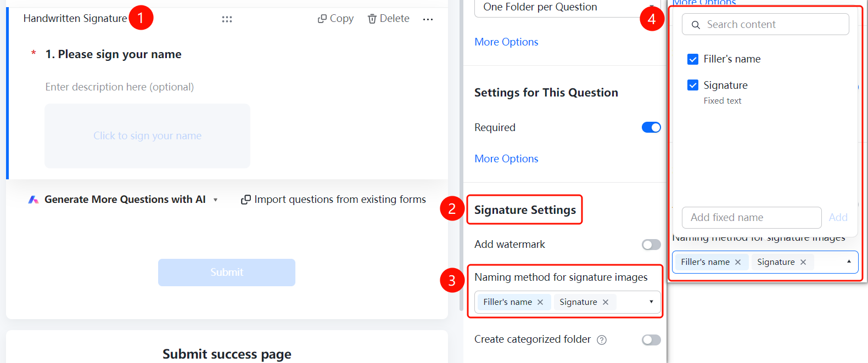This screenshot has width=868, height=363.
Task: Uncheck the Signature fixed text checkbox
Action: pyautogui.click(x=693, y=85)
